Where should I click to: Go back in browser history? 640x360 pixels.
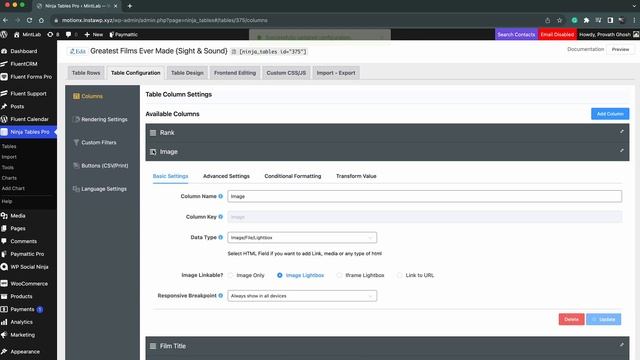(x=5, y=20)
